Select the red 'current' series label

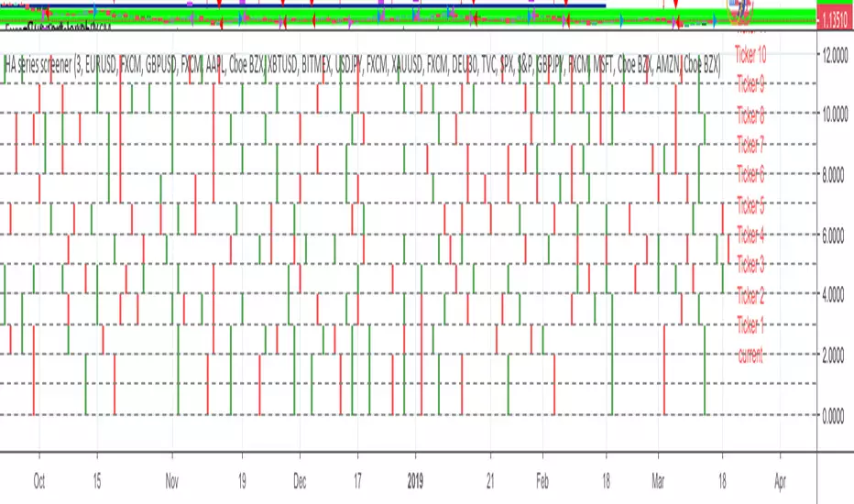(x=750, y=356)
